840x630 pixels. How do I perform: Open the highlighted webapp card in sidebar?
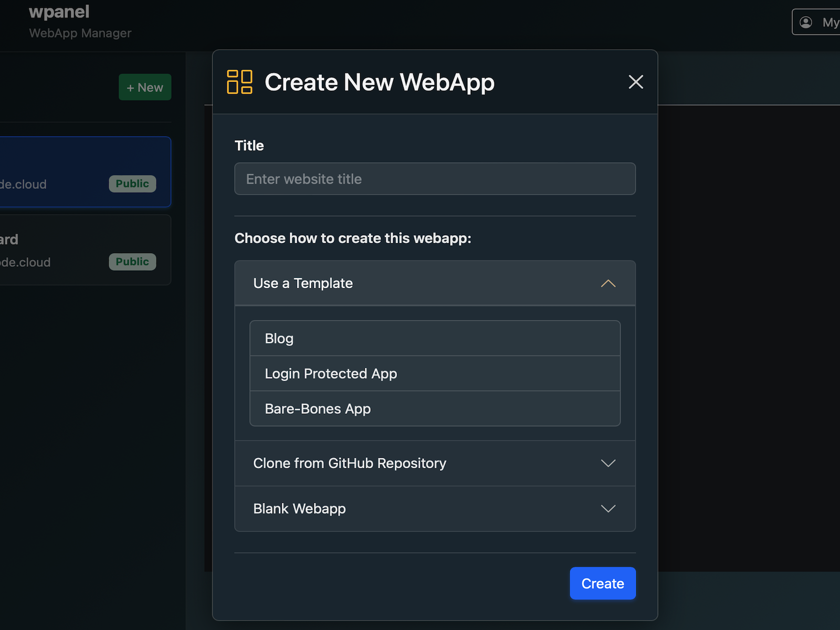pyautogui.click(x=63, y=163)
